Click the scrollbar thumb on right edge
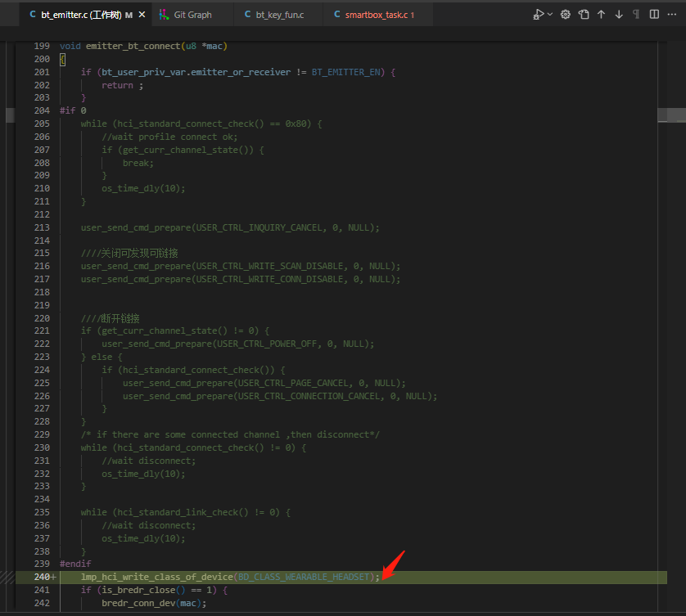 click(671, 115)
